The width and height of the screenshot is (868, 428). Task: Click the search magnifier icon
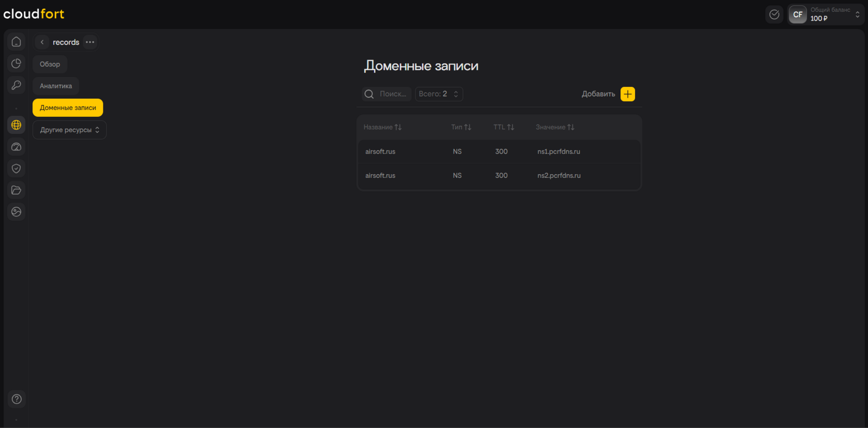[369, 94]
